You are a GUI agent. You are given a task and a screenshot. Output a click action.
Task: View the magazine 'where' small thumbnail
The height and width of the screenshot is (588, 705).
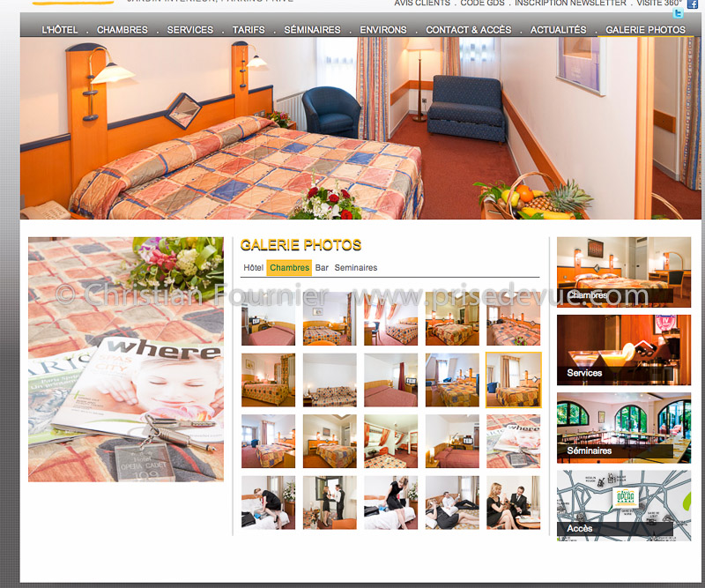click(x=514, y=442)
